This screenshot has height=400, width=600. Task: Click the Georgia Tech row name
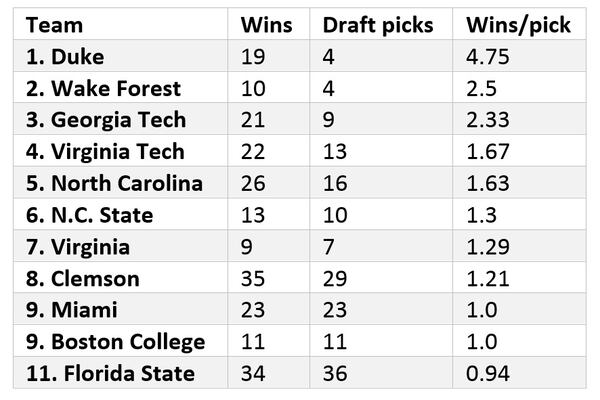(103, 120)
